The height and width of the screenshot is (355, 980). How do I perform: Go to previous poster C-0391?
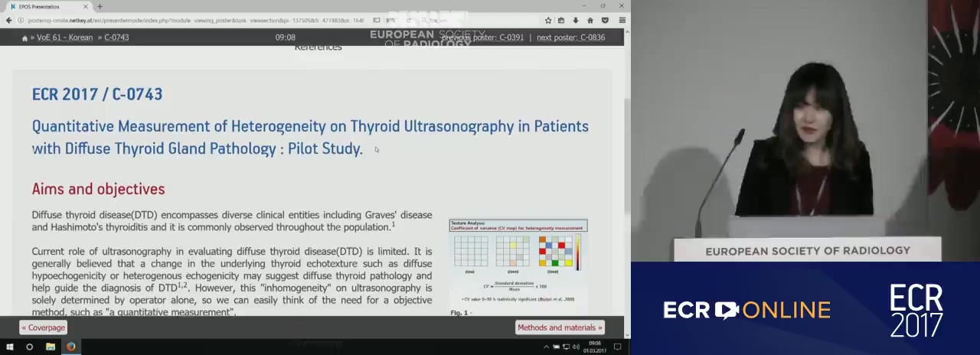click(x=482, y=37)
